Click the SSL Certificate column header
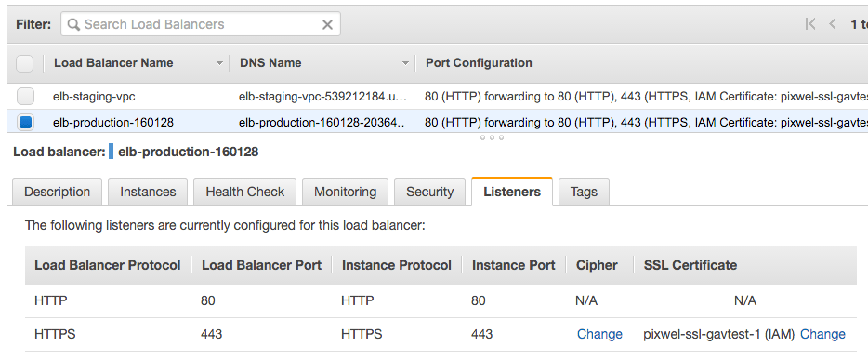This screenshot has height=360, width=868. 690,265
